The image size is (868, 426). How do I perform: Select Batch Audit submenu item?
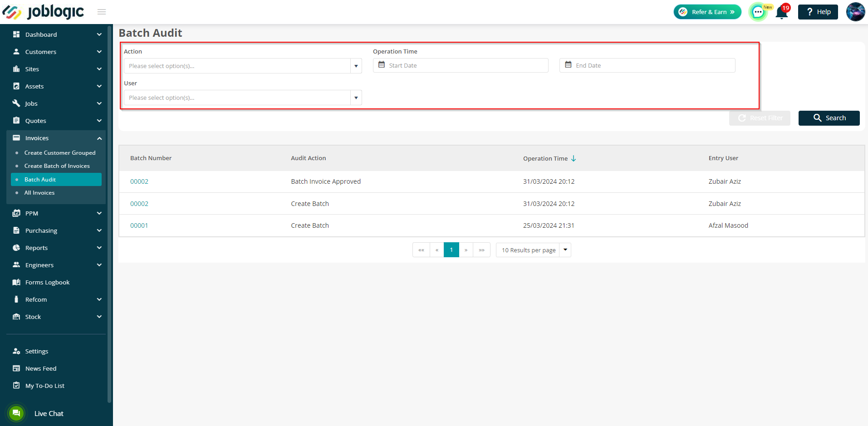tap(56, 180)
